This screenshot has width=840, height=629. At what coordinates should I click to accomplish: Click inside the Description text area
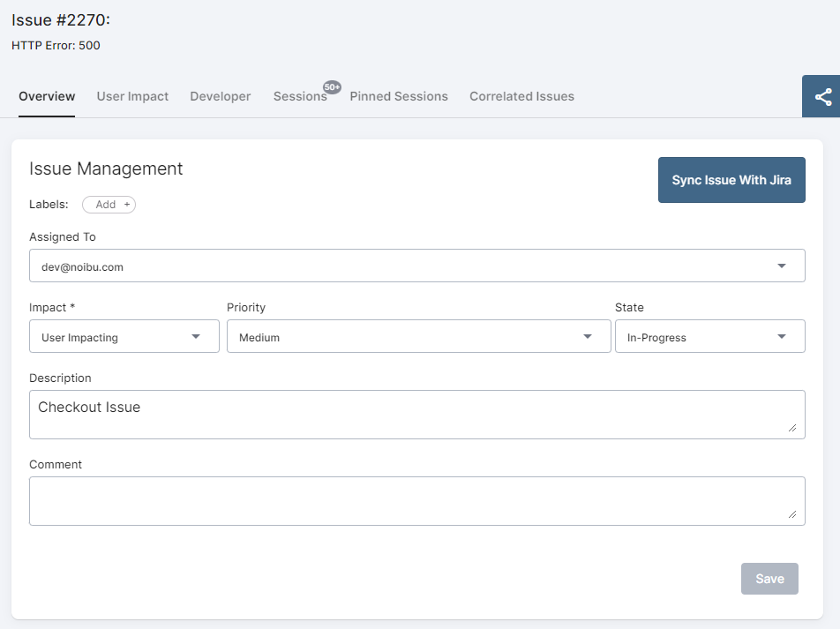click(x=416, y=415)
